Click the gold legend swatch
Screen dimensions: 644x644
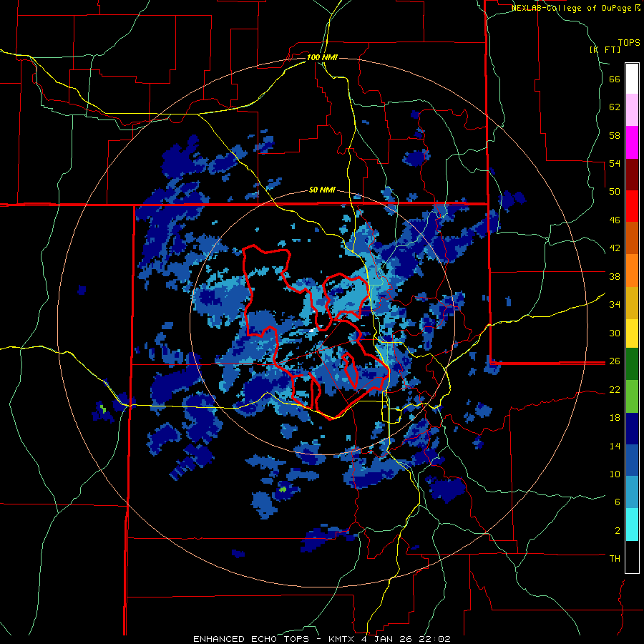coord(632,303)
